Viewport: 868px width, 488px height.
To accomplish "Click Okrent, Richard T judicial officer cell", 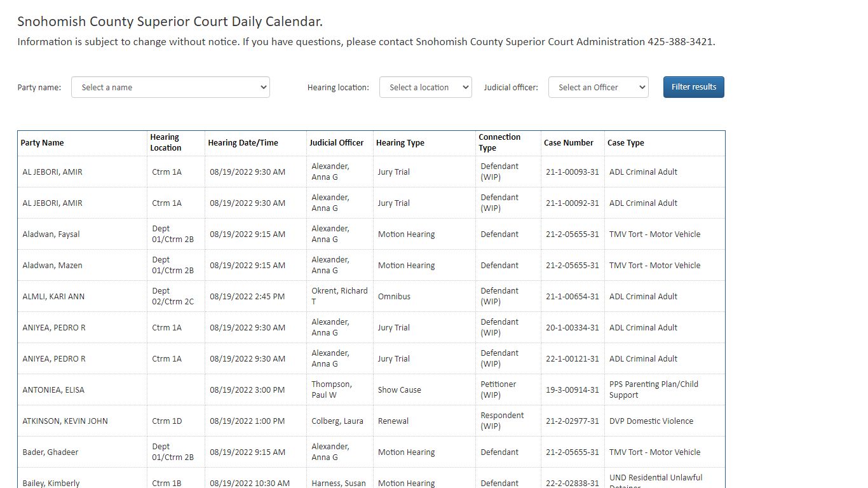I will click(x=340, y=296).
